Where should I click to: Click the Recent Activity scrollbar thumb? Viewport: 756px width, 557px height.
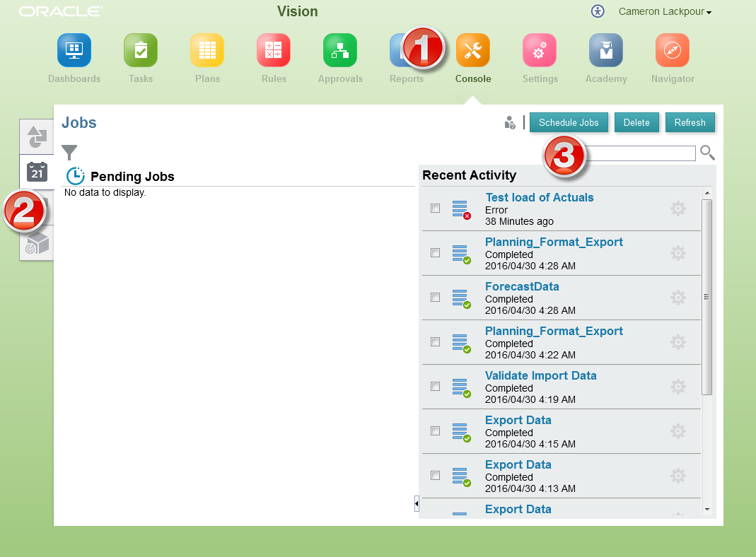[x=706, y=297]
